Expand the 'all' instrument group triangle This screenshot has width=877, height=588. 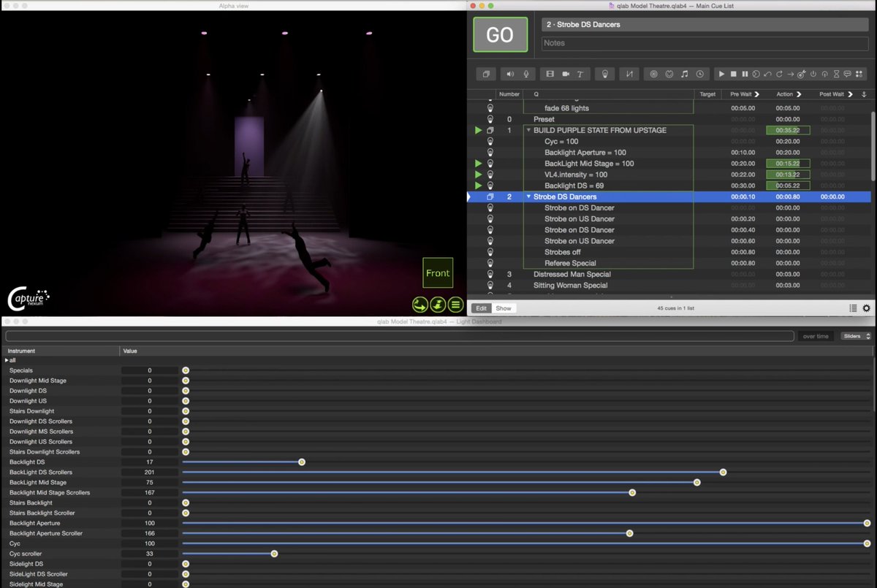click(7, 360)
